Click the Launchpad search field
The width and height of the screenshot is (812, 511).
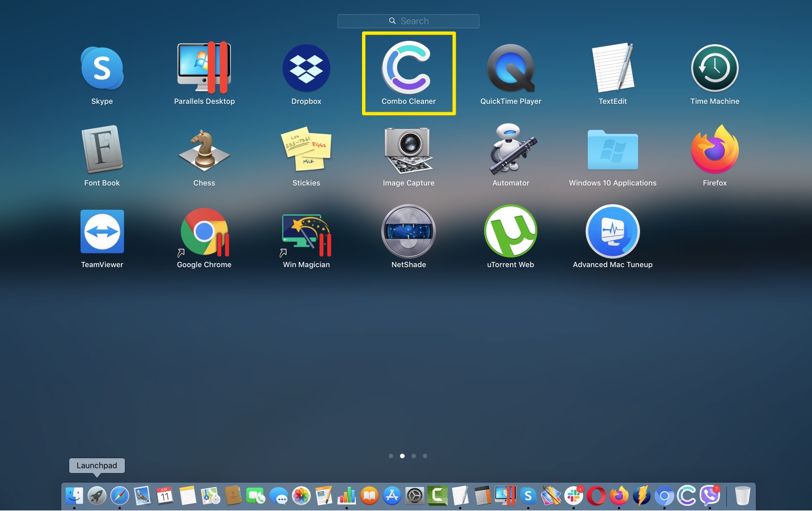409,21
